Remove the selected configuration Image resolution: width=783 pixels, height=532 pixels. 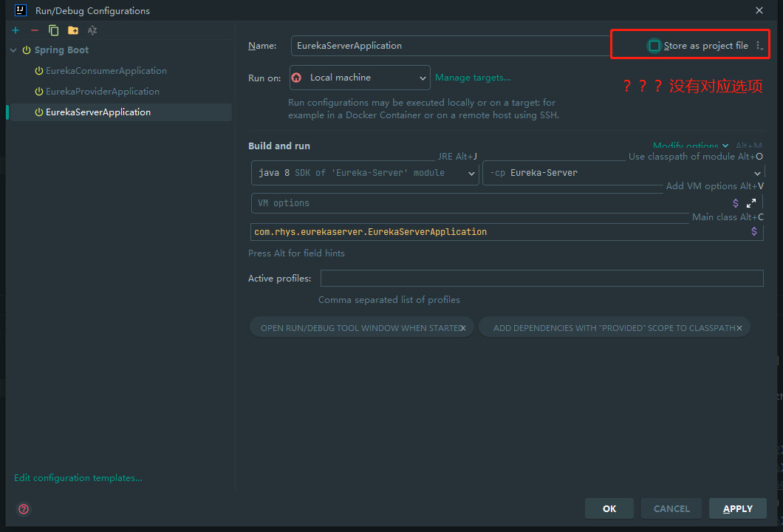[x=35, y=30]
